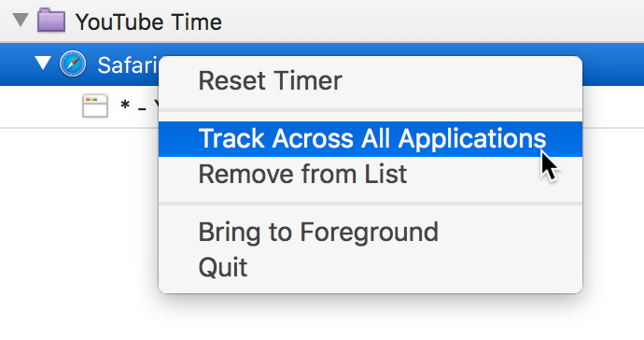The width and height of the screenshot is (644, 340).
Task: Select the window entry starting with asterisk
Action: [x=139, y=106]
